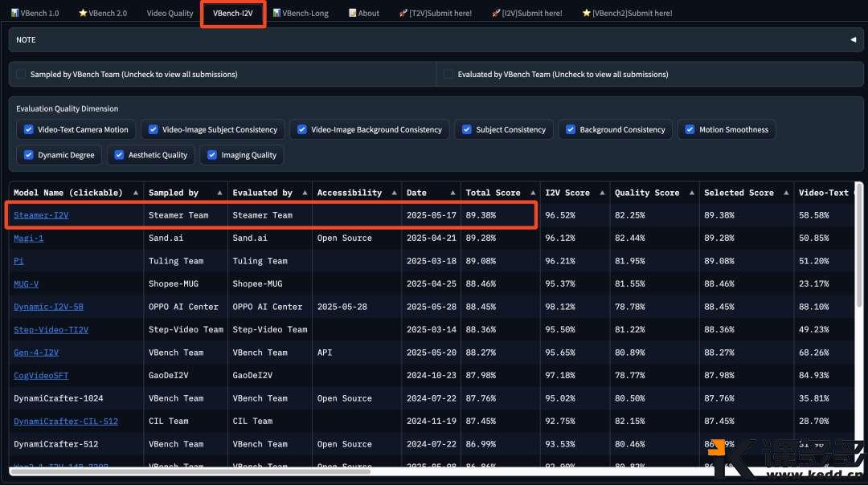Expand the NOTE section arrow
Viewport: 868px width, 485px height.
pos(853,40)
